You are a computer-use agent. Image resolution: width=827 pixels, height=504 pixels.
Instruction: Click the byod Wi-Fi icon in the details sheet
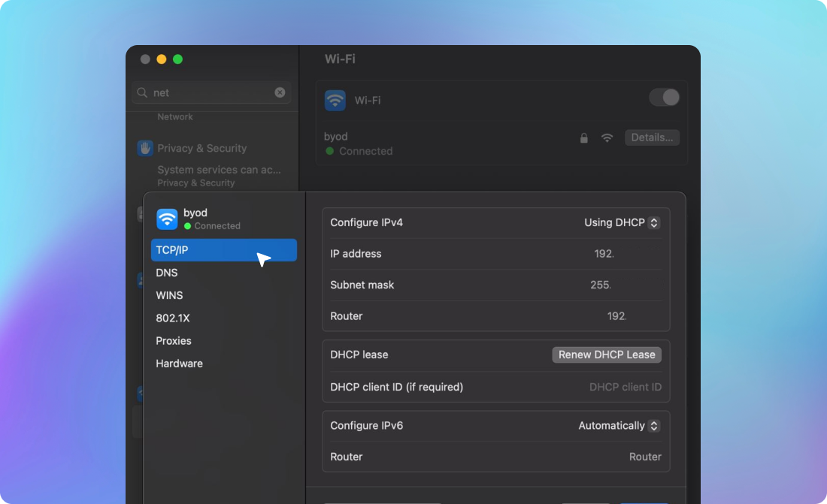coord(167,219)
